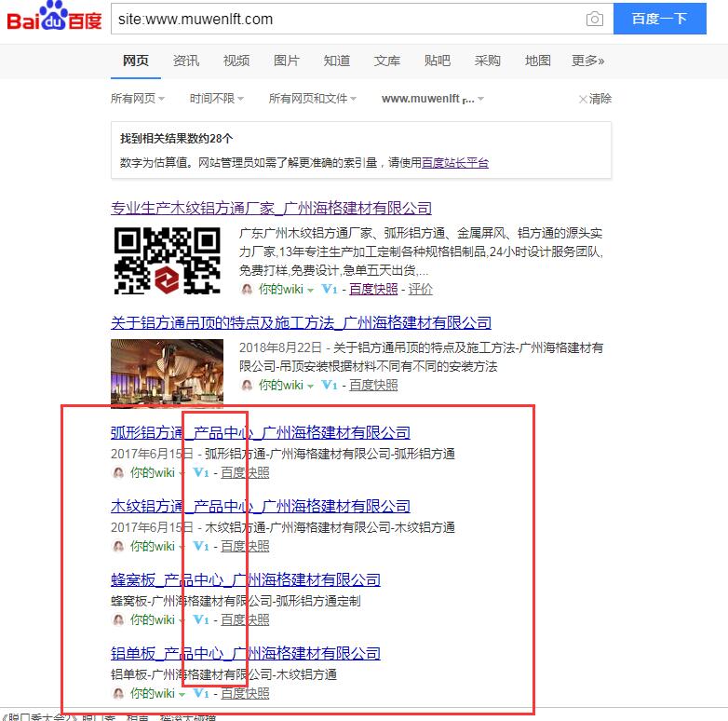
Task: Open 百度快照 for 关于铝方通吊顶 result
Action: (x=373, y=385)
